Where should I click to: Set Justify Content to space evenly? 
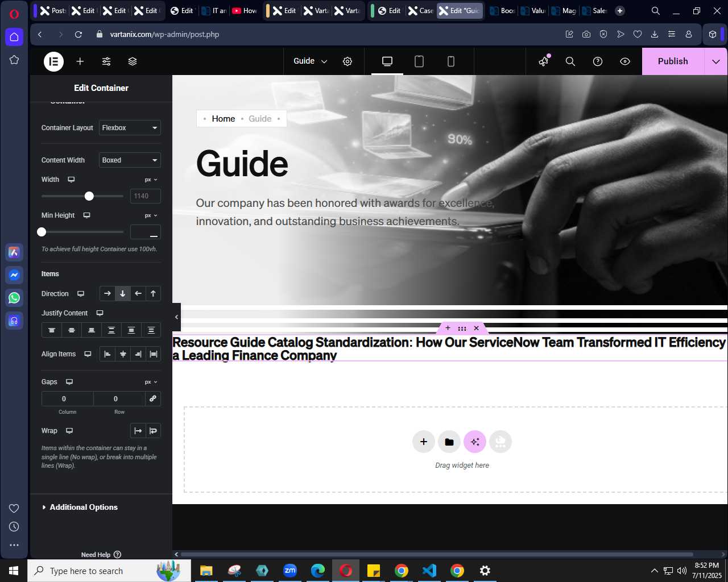pyautogui.click(x=151, y=330)
